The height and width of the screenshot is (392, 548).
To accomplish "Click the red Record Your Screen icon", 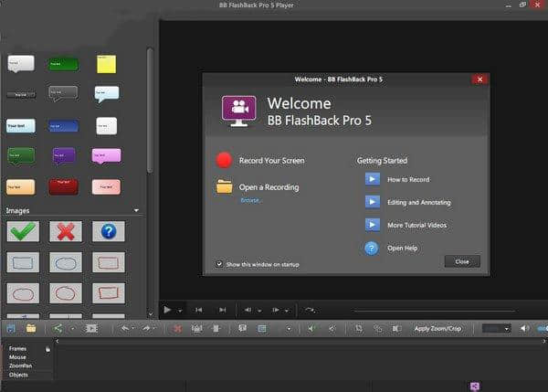I will 225,161.
